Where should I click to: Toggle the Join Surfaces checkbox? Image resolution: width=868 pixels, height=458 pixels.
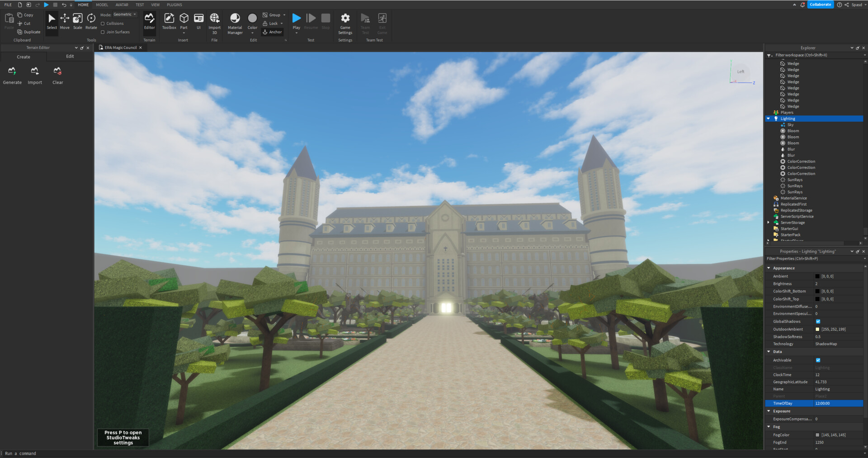103,32
